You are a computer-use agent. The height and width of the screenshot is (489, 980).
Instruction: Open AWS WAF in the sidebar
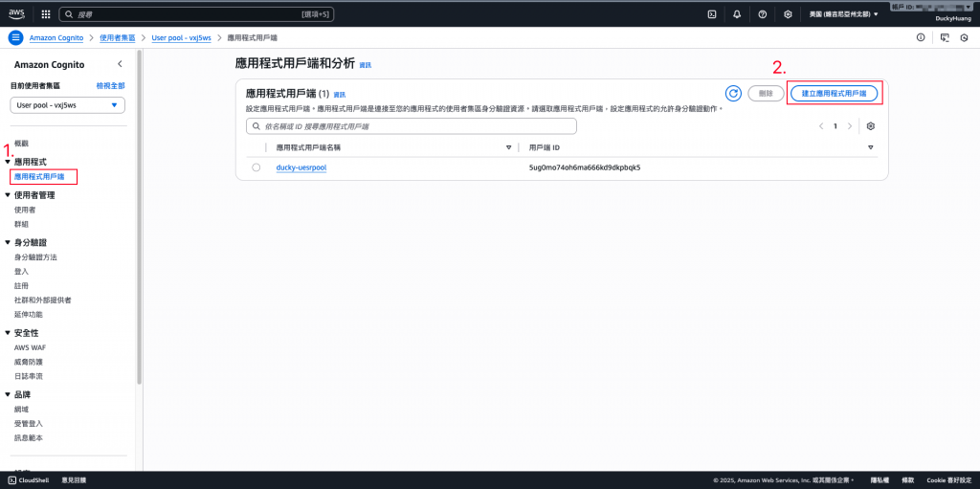point(30,347)
